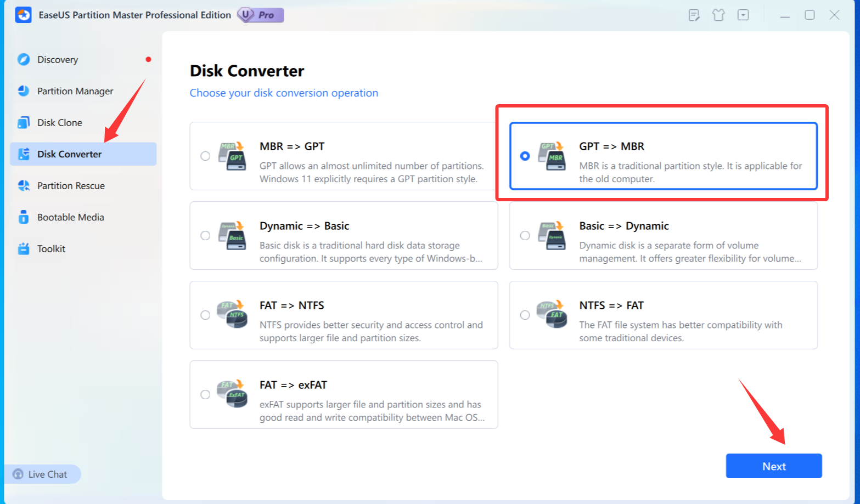Click the MBR to GPT disk icon
This screenshot has width=860, height=504.
coord(233,156)
